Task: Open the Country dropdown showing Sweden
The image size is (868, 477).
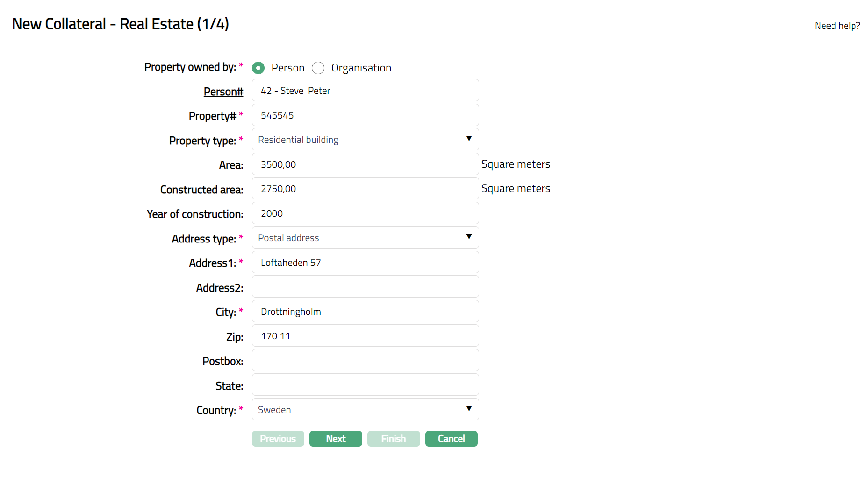Action: [365, 410]
